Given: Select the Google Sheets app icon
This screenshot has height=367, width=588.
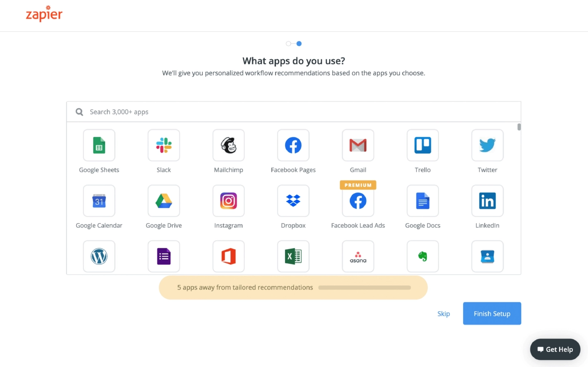Looking at the screenshot, I should click(x=99, y=145).
